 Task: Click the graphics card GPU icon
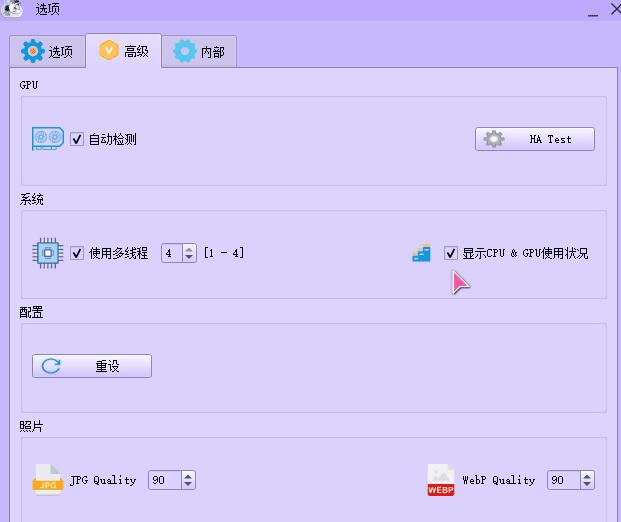tap(48, 139)
